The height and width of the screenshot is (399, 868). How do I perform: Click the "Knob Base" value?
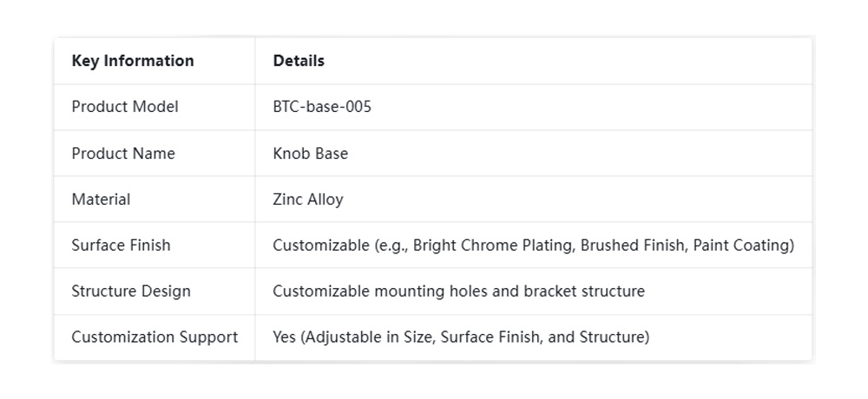pos(310,154)
